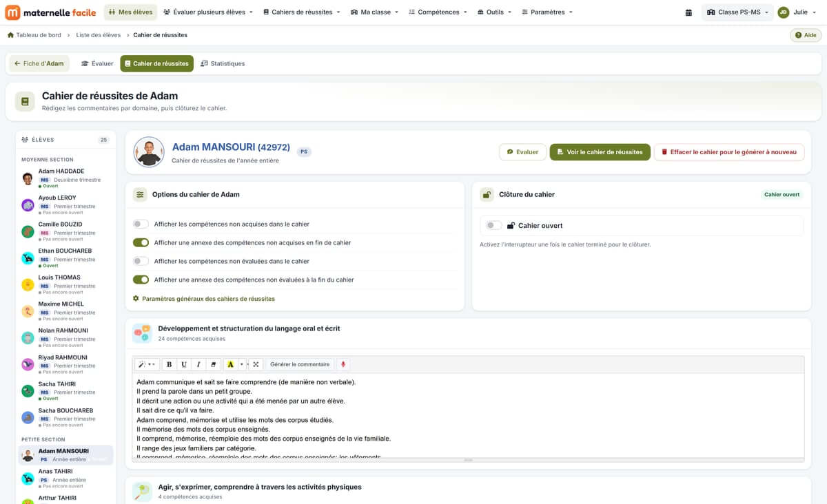The width and height of the screenshot is (827, 504).
Task: Toggle the Cahier ouvert closure switch
Action: coord(493,225)
